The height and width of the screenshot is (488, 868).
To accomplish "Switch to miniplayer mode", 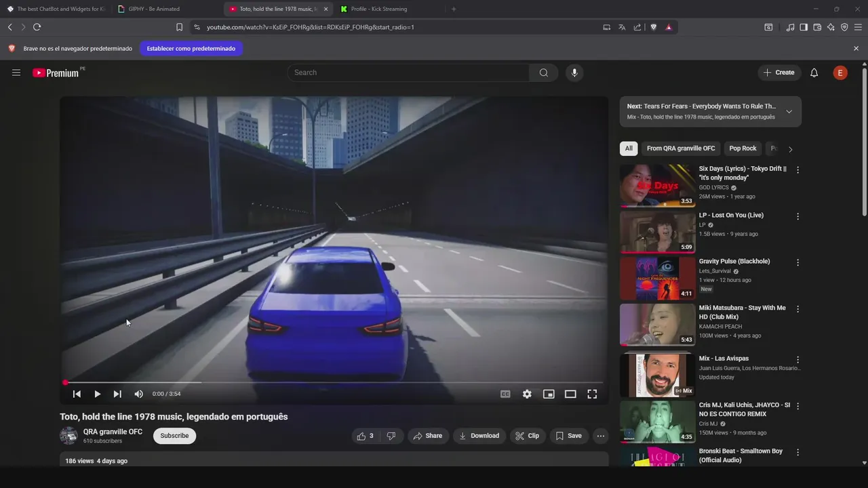I will [x=549, y=394].
